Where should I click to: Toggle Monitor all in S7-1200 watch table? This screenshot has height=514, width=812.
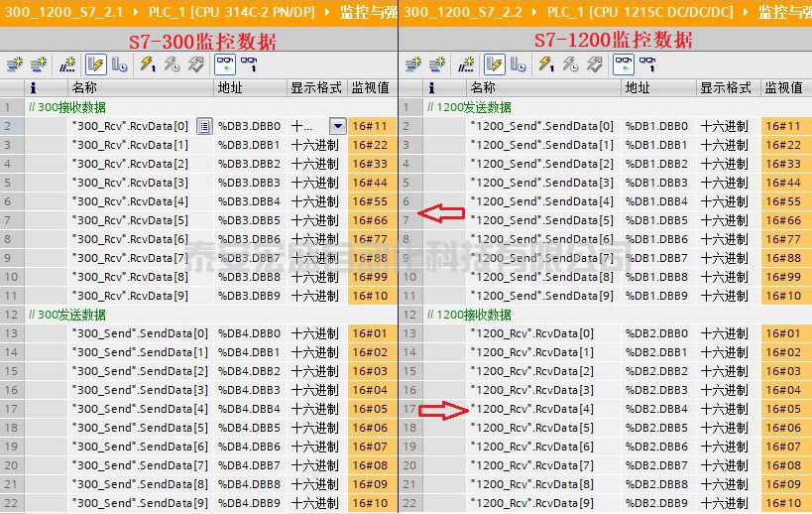(x=624, y=64)
